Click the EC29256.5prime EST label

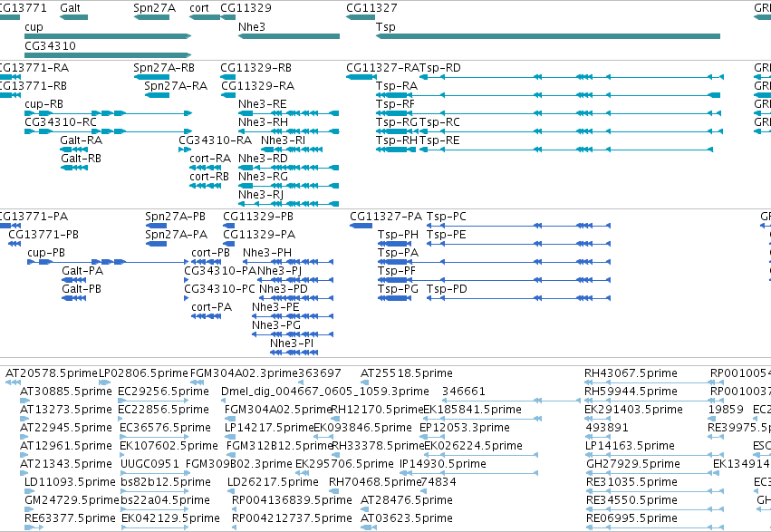click(x=163, y=392)
